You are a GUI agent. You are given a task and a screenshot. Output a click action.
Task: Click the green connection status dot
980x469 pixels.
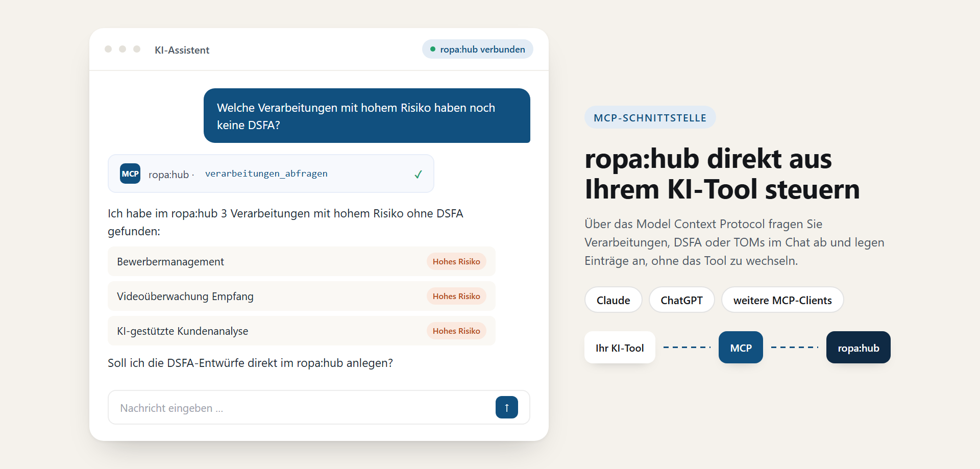(x=433, y=49)
